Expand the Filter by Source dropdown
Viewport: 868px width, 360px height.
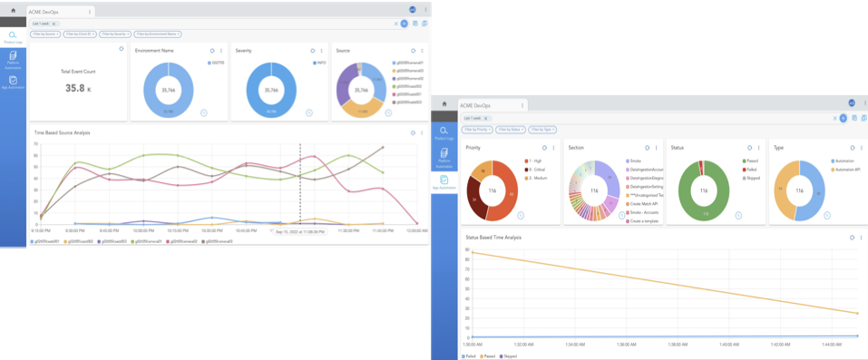44,34
